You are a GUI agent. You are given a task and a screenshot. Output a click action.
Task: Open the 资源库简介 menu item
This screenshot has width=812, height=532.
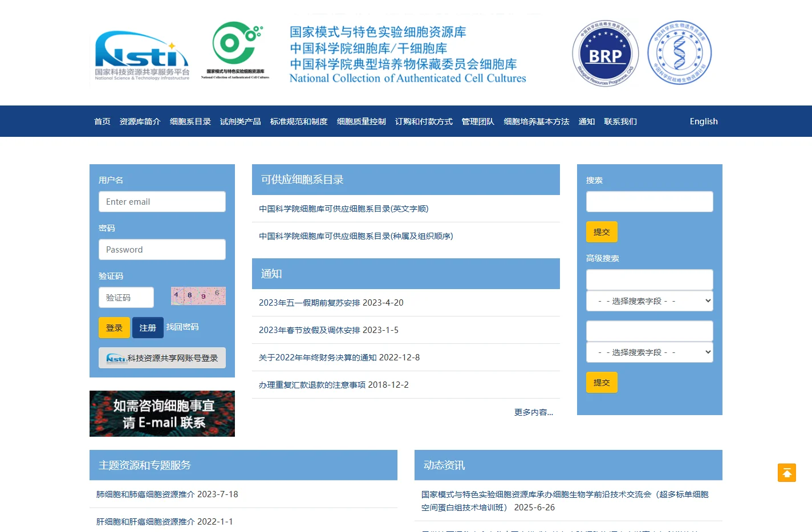(140, 121)
